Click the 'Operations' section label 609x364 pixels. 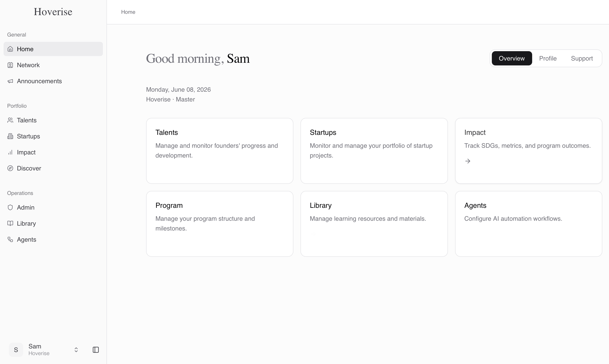pyautogui.click(x=20, y=193)
